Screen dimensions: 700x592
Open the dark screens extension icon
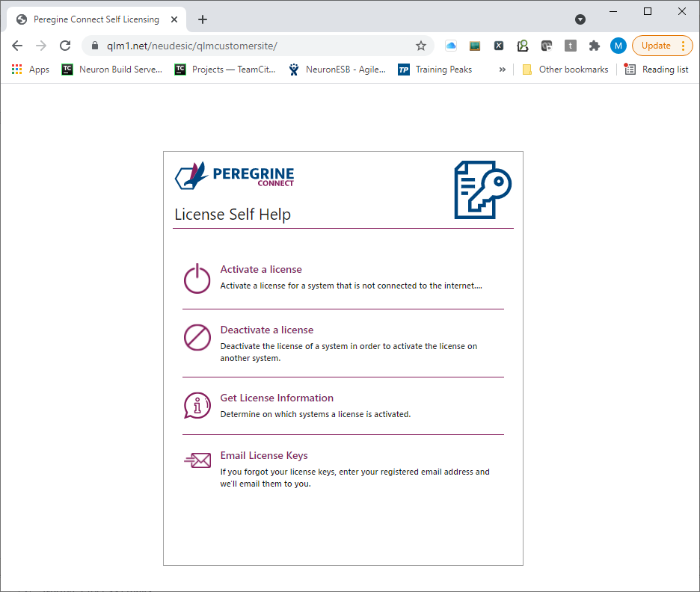[x=547, y=46]
